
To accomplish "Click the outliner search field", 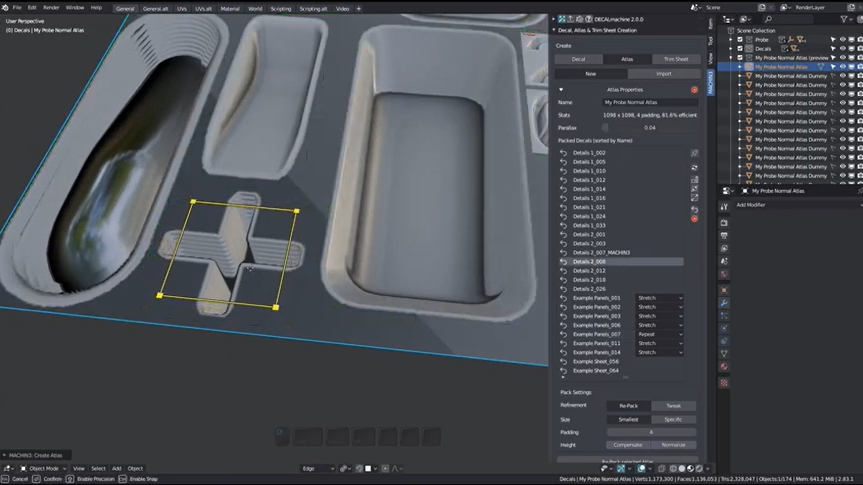I will click(788, 19).
